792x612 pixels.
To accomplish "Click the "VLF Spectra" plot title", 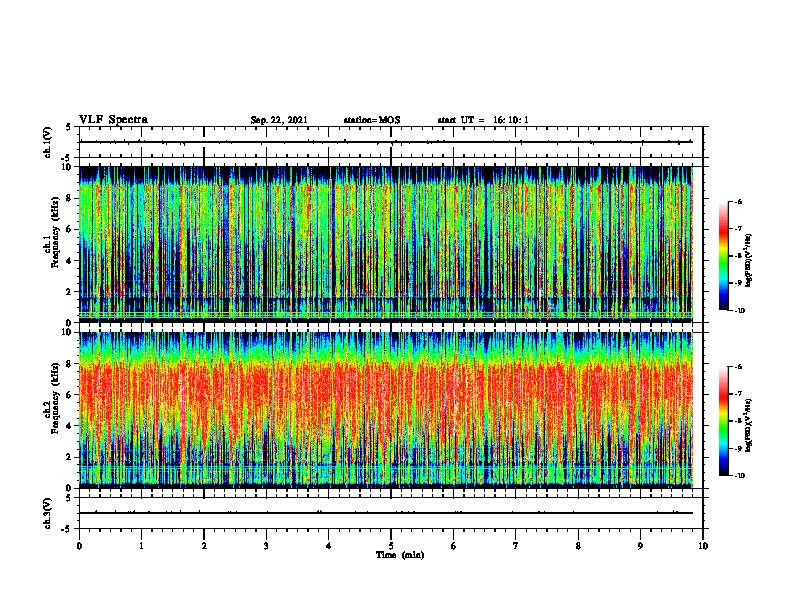I will pyautogui.click(x=113, y=120).
